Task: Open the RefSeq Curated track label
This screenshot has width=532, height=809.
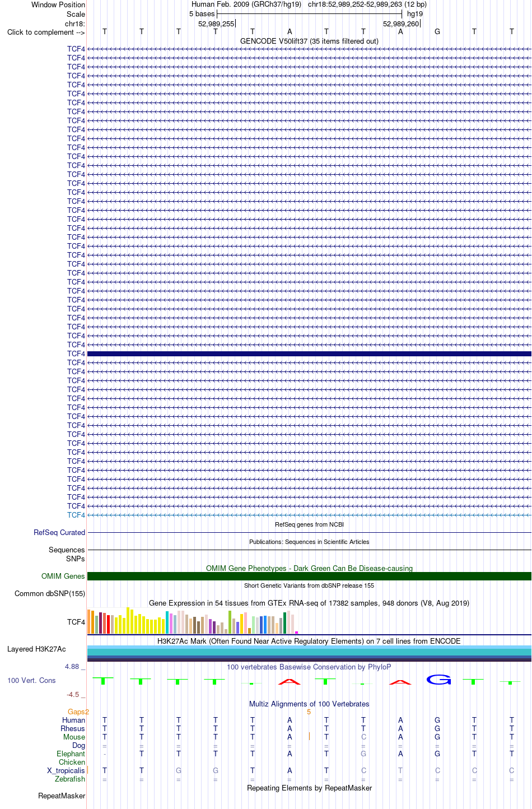Action: click(59, 532)
